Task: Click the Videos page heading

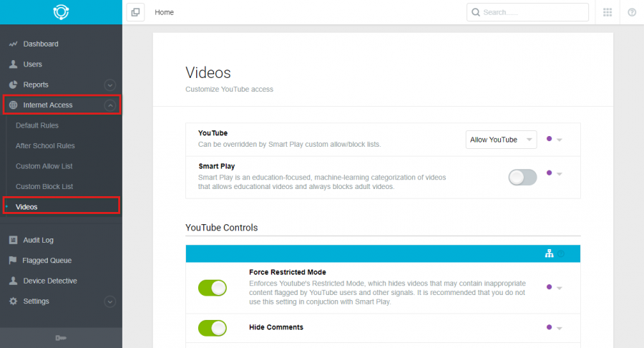Action: [208, 73]
